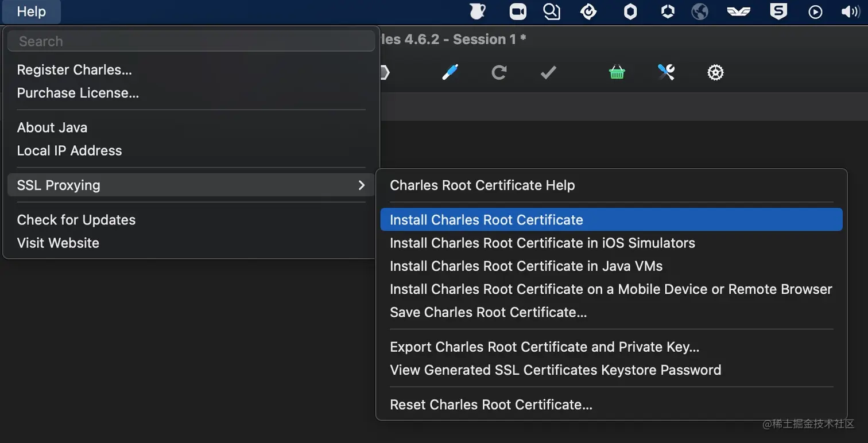Click the solid hexagon menu bar icon
This screenshot has width=868, height=443.
point(630,11)
